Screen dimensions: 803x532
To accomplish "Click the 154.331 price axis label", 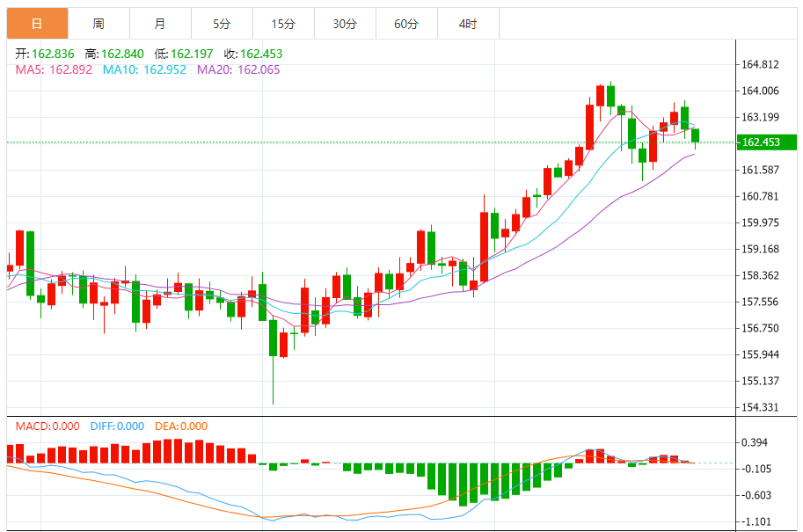I will (x=760, y=408).
